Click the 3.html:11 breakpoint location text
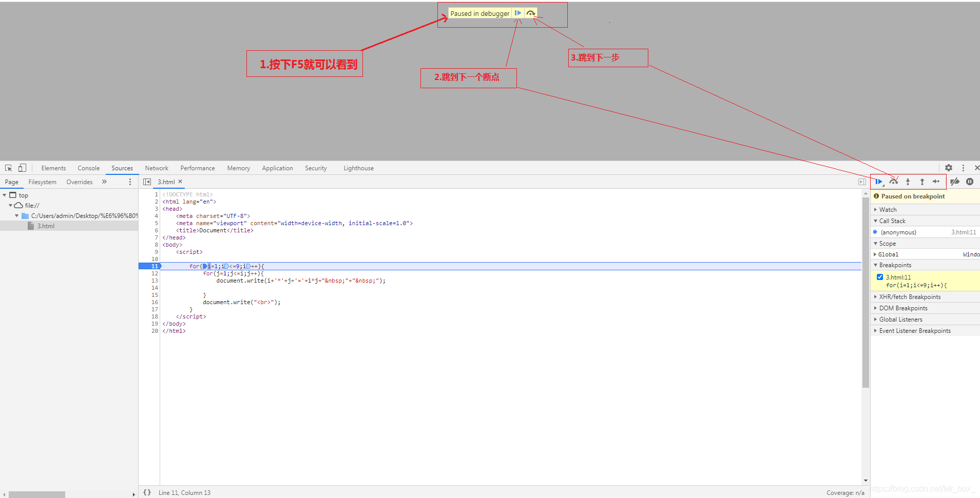The image size is (980, 498). 898,277
